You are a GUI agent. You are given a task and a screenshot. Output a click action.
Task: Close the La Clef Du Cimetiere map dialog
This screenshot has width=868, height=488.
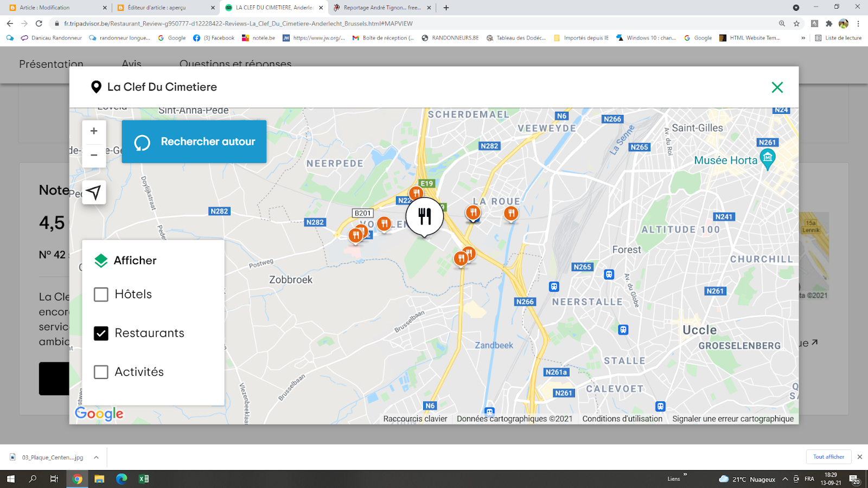(777, 87)
